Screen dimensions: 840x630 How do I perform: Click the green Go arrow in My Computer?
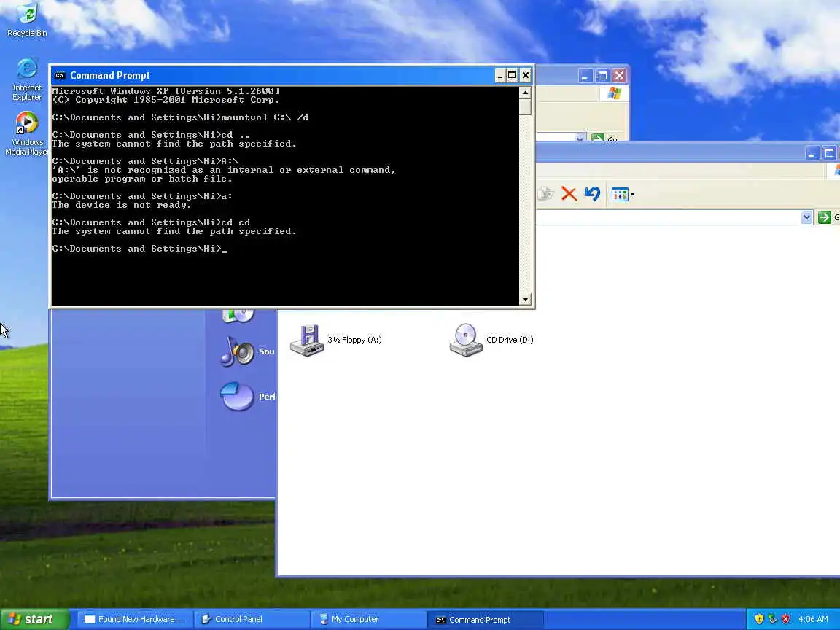tap(825, 217)
